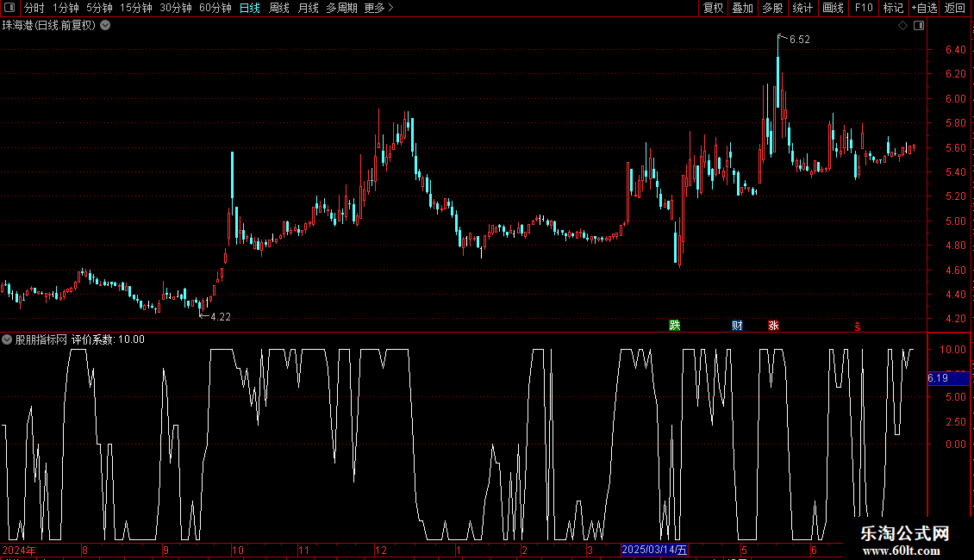974x560 pixels.
Task: Click the 4.22 low price label
Action: point(221,317)
